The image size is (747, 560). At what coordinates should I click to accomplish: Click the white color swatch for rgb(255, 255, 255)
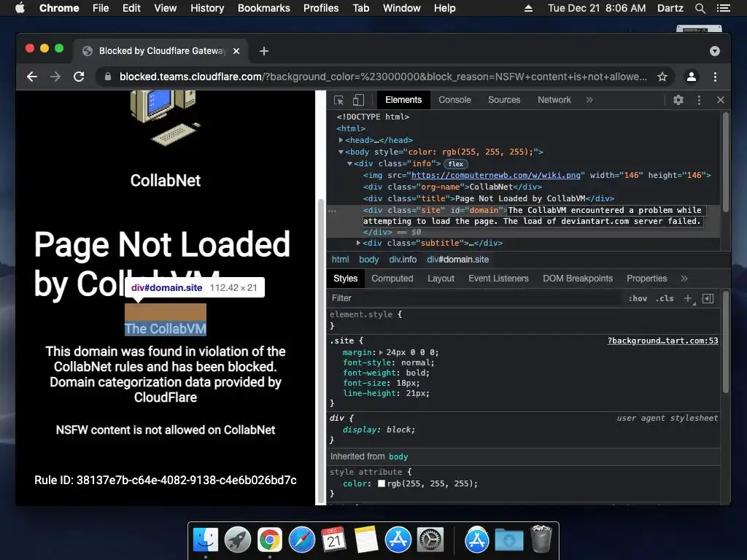click(x=381, y=483)
